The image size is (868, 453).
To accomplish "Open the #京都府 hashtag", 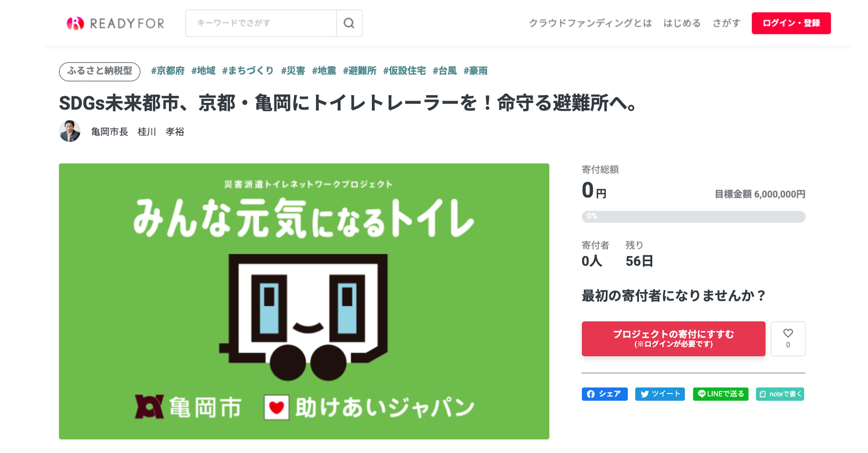I will (x=168, y=70).
